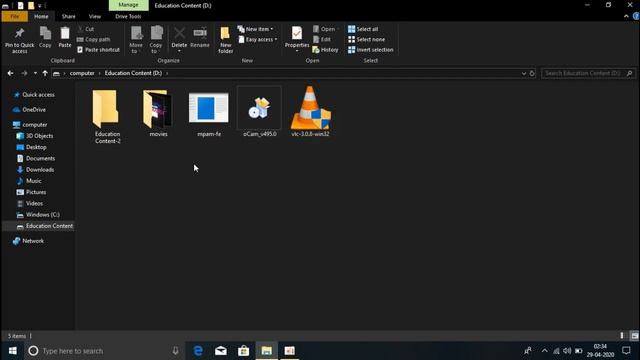Image resolution: width=640 pixels, height=360 pixels.
Task: Click Edit in Open group
Action: (322, 40)
